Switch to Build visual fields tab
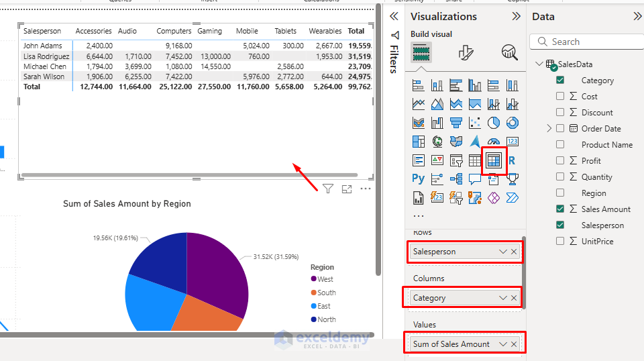 pos(421,52)
